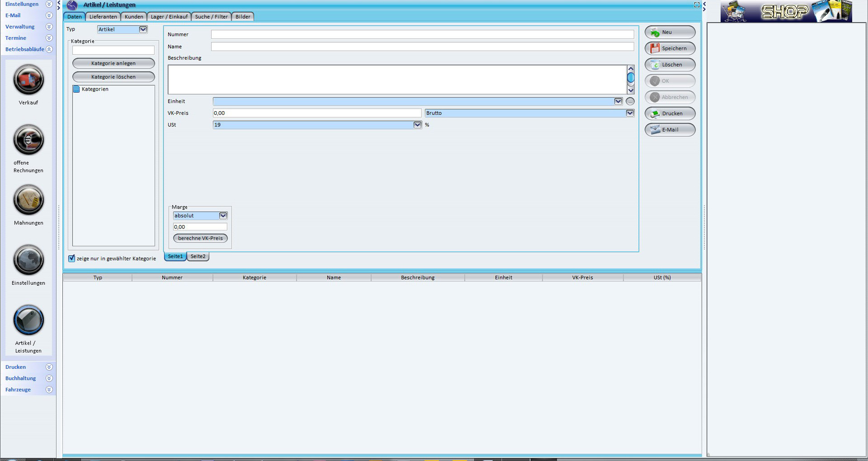Click the E-Mail button
Screen dimensions: 868x461
(x=670, y=130)
